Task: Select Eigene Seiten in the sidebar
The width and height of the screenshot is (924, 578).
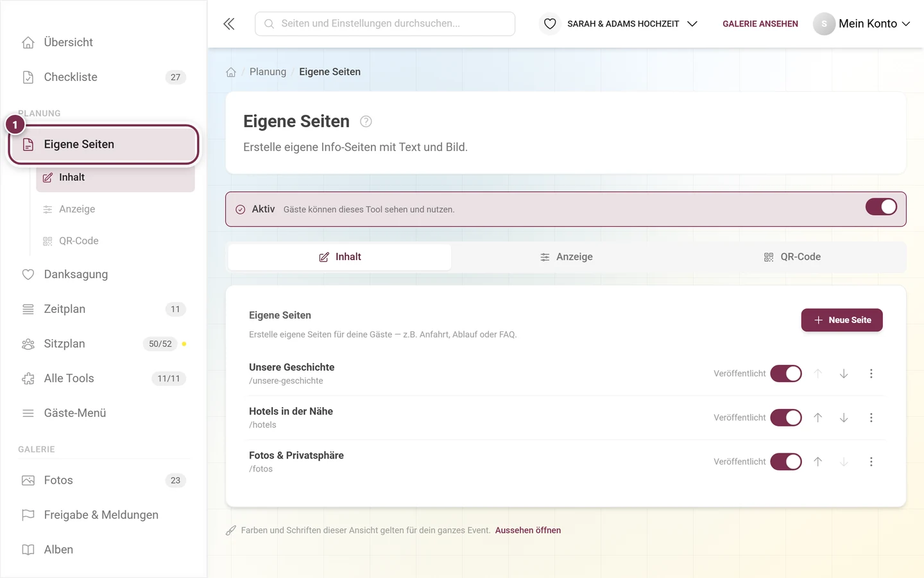Action: tap(103, 144)
